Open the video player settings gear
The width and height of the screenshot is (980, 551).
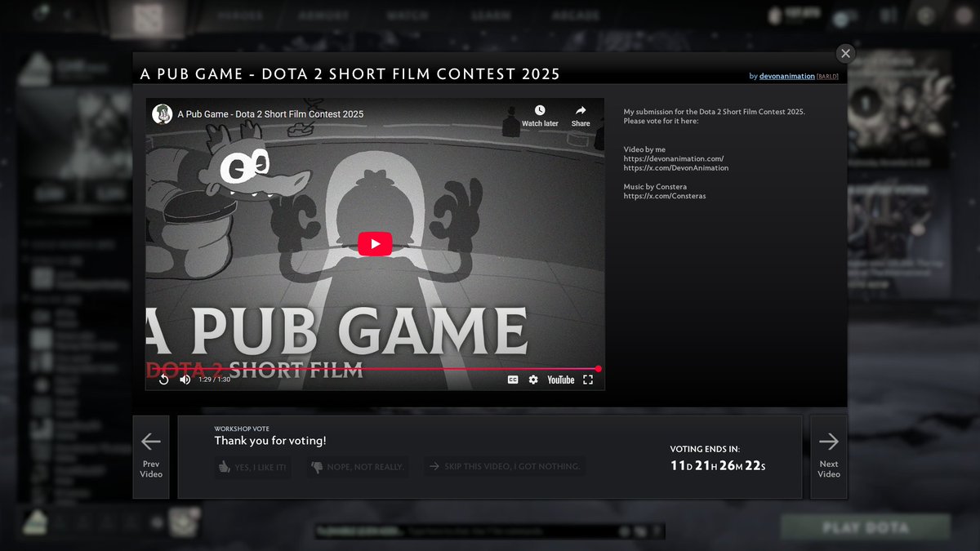coord(533,380)
